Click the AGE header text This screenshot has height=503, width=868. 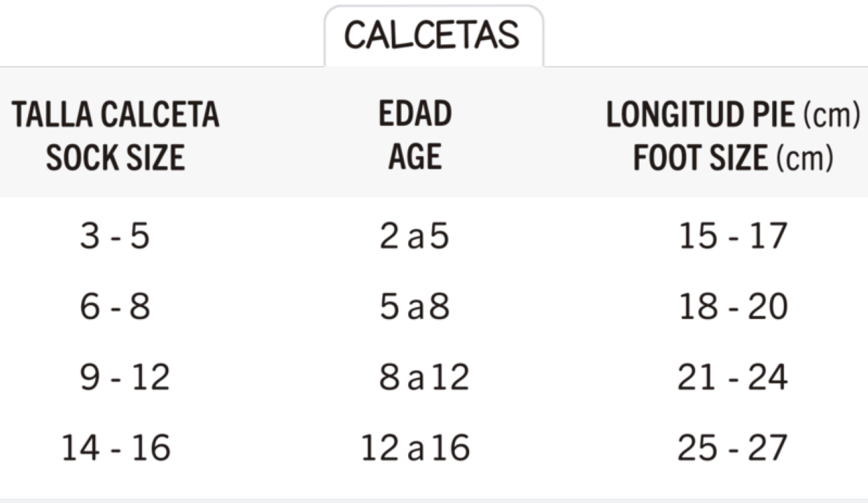pyautogui.click(x=415, y=158)
